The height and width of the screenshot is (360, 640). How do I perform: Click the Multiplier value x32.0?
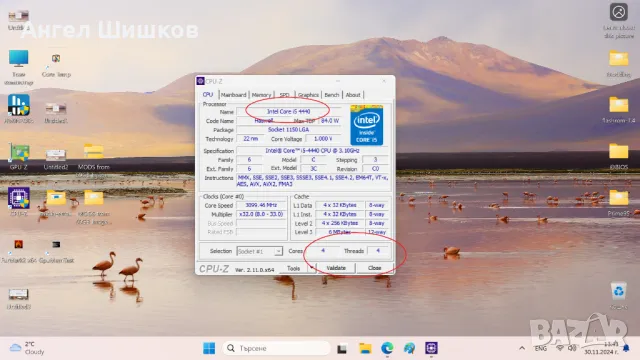pyautogui.click(x=261, y=214)
